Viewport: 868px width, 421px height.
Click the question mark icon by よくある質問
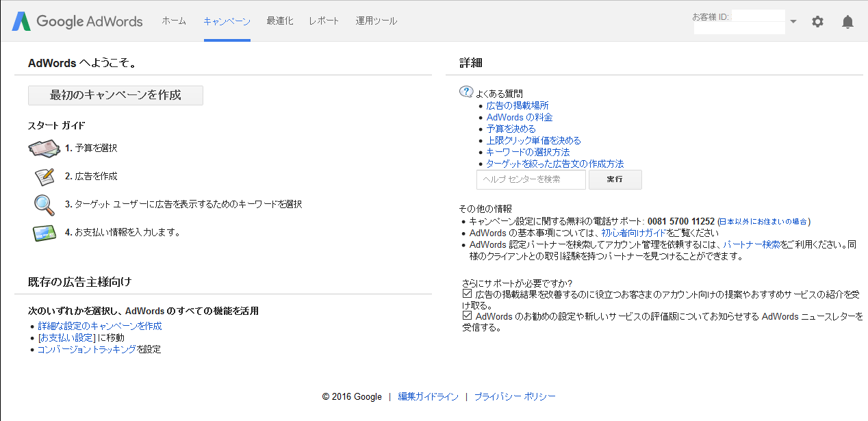coord(466,92)
